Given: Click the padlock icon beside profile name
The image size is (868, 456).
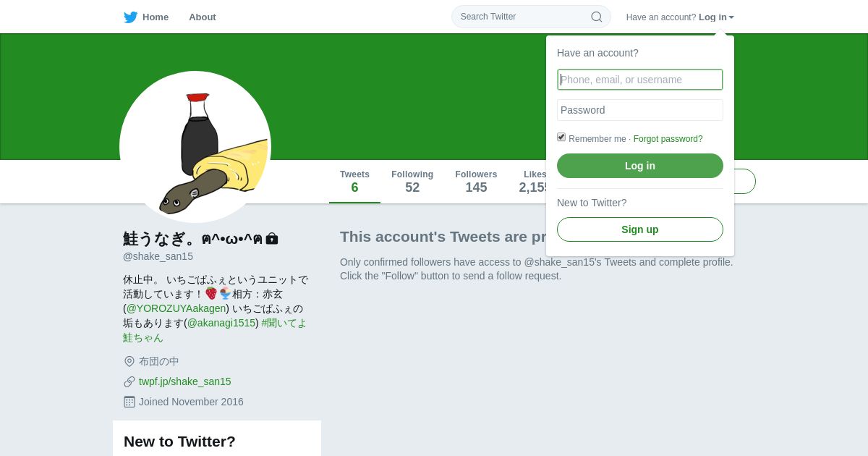Looking at the screenshot, I should coord(272,238).
